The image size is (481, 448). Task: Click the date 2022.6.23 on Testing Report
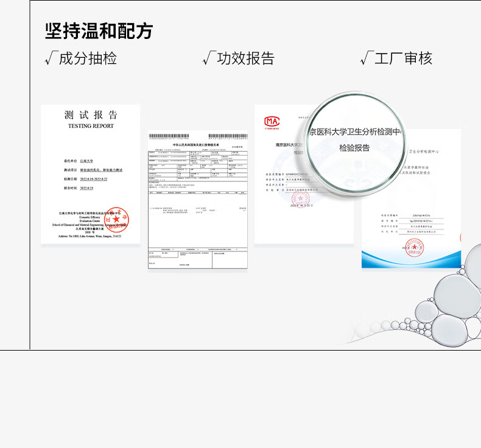[x=86, y=188]
